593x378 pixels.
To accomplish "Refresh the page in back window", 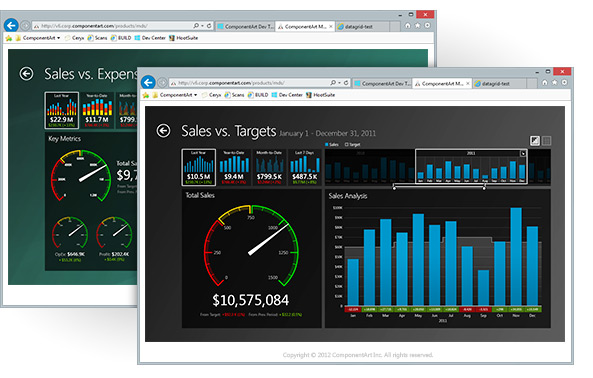I will [x=209, y=26].
